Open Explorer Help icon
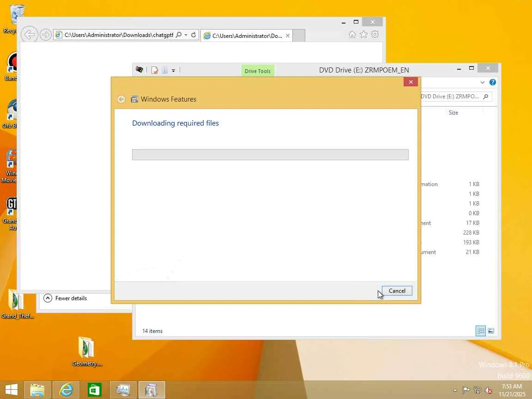Viewport: 532px width, 399px height. (x=493, y=82)
